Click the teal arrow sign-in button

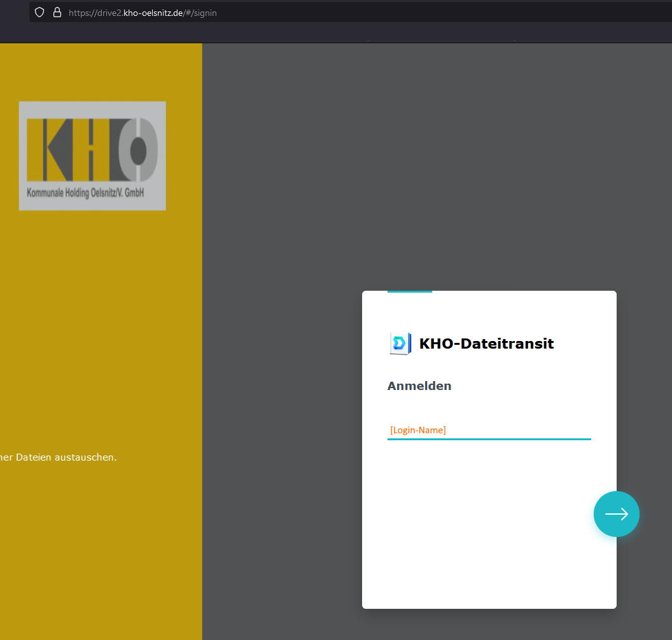[616, 513]
